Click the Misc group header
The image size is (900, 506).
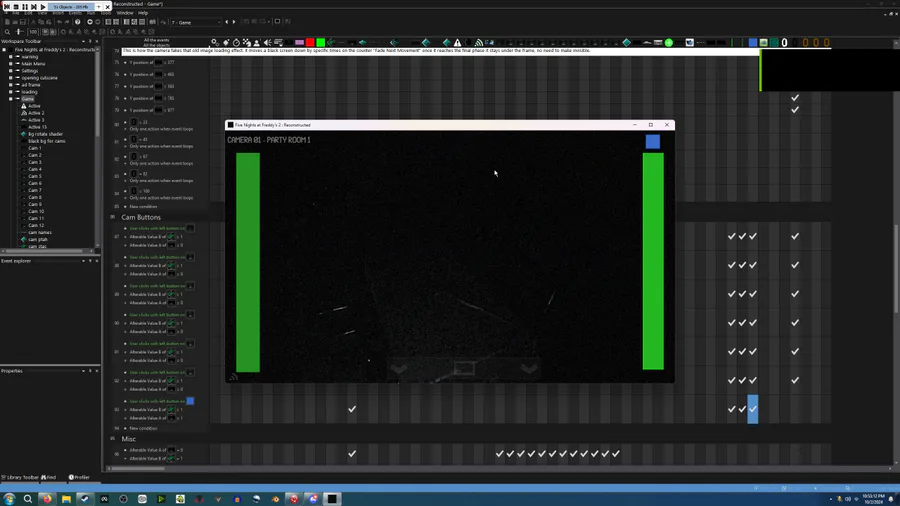[129, 439]
